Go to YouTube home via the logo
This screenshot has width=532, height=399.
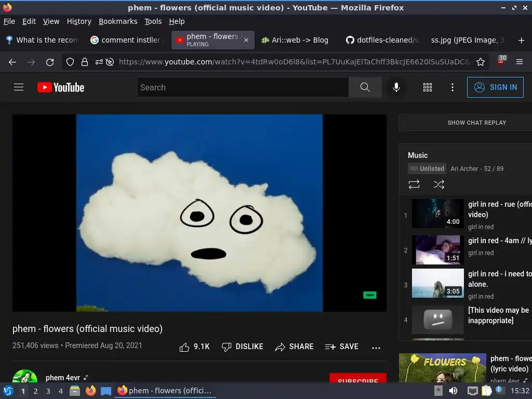[61, 87]
